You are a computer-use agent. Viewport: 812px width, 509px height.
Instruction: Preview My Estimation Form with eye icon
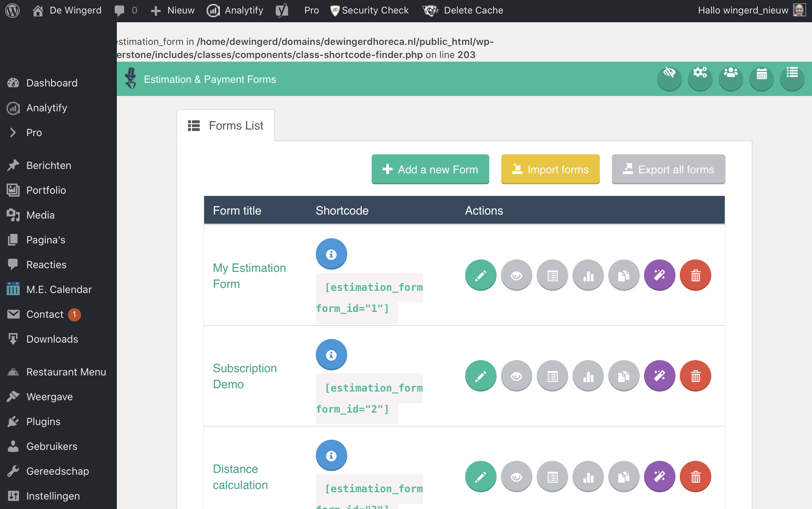click(x=516, y=275)
